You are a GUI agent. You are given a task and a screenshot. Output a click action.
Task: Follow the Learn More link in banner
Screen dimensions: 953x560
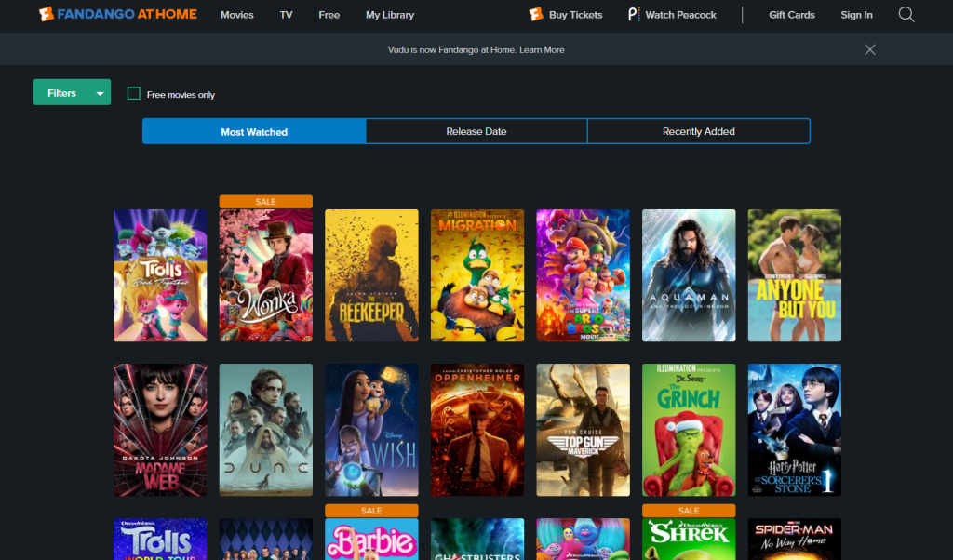tap(542, 49)
